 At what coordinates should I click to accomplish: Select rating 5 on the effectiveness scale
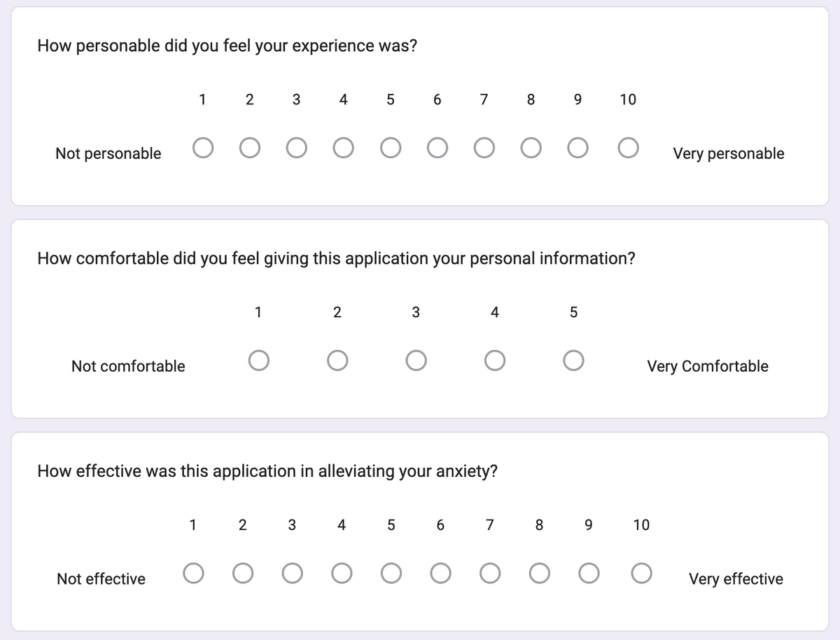[391, 572]
